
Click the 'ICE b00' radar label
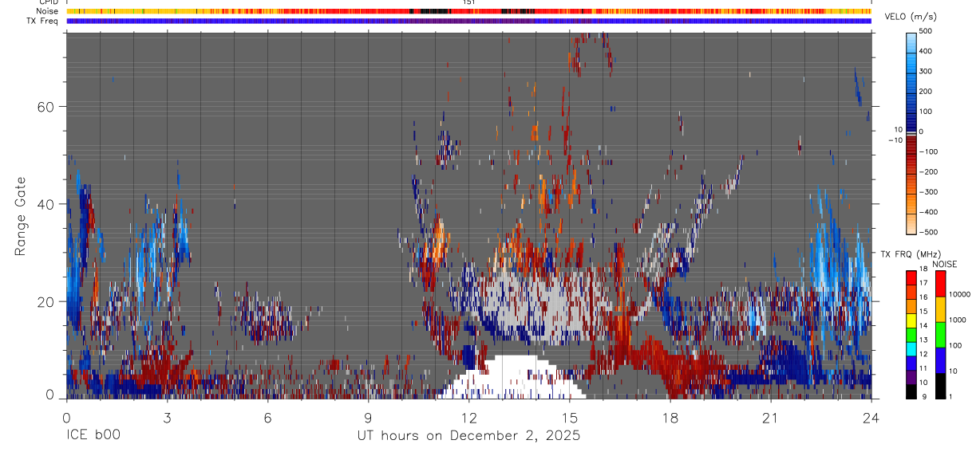tap(93, 436)
